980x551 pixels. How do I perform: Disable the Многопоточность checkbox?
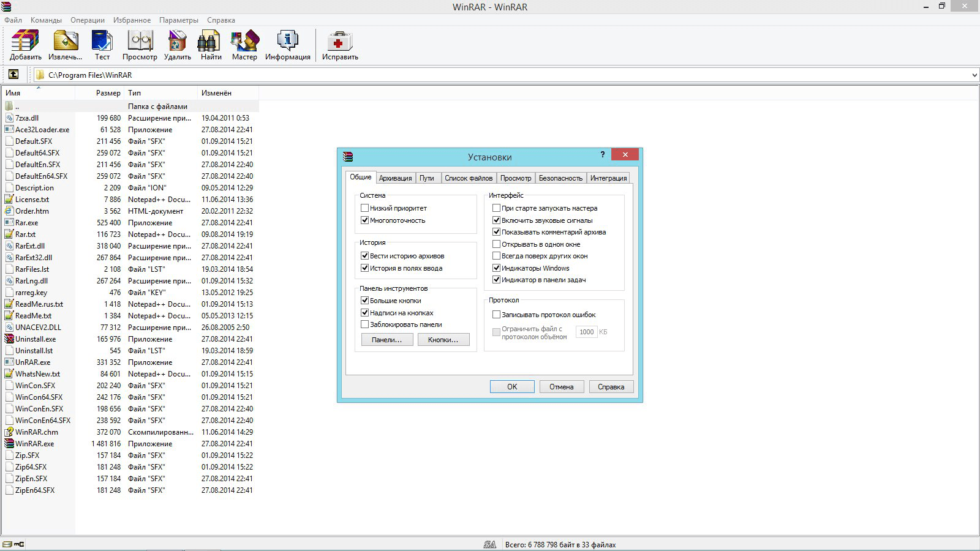tap(364, 220)
